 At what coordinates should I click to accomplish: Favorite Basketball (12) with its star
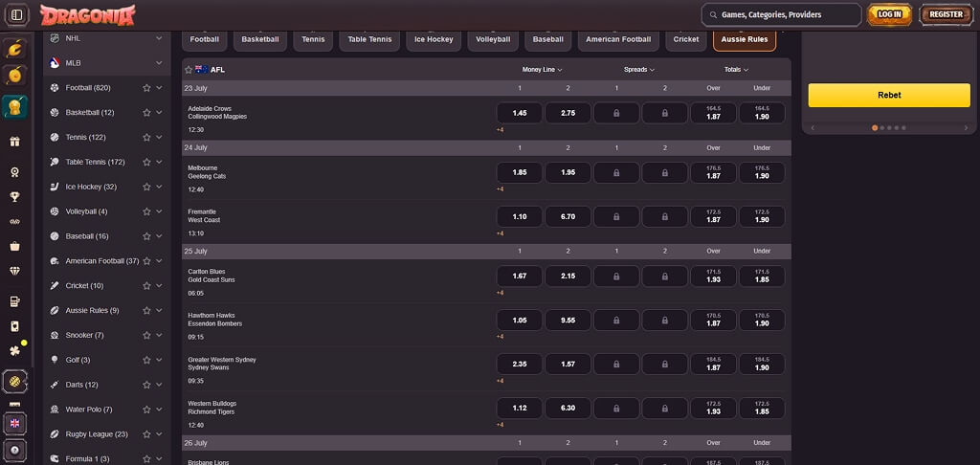[x=146, y=113]
